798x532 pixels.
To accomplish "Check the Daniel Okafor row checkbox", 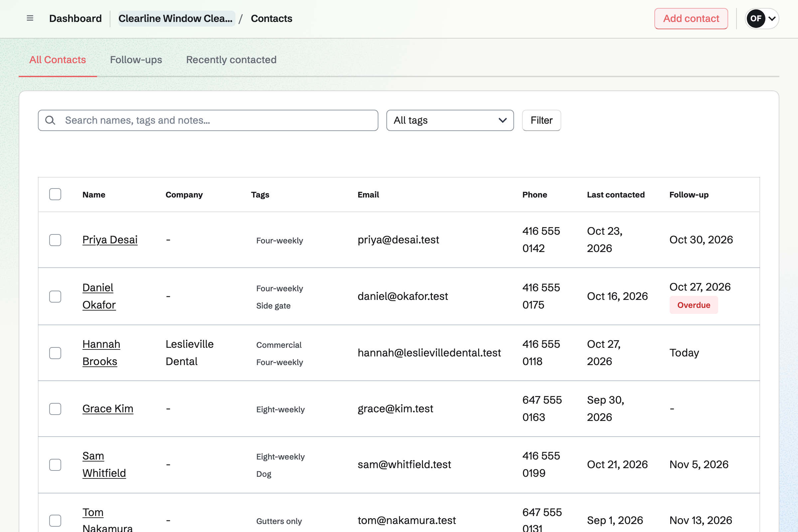I will [55, 296].
